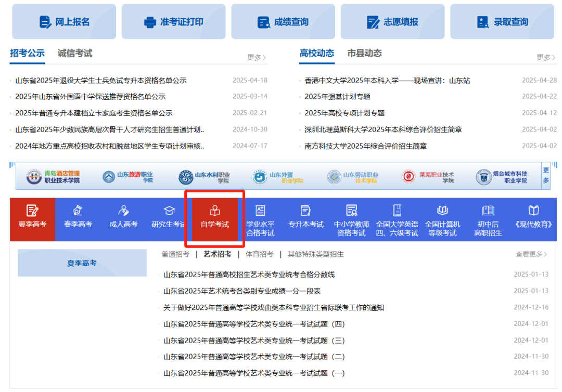Click the 《现代教育》 magazine icon
Image resolution: width=562 pixels, height=392 pixels.
click(533, 210)
